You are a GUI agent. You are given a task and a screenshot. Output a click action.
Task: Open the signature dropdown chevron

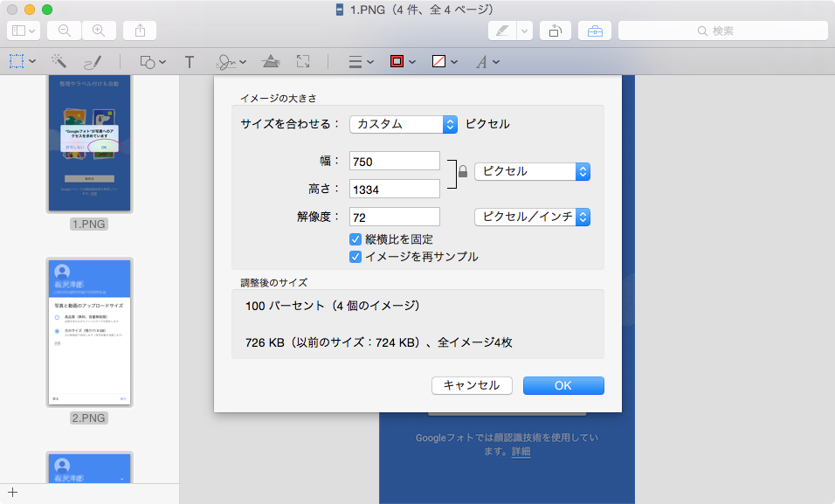coord(243,62)
